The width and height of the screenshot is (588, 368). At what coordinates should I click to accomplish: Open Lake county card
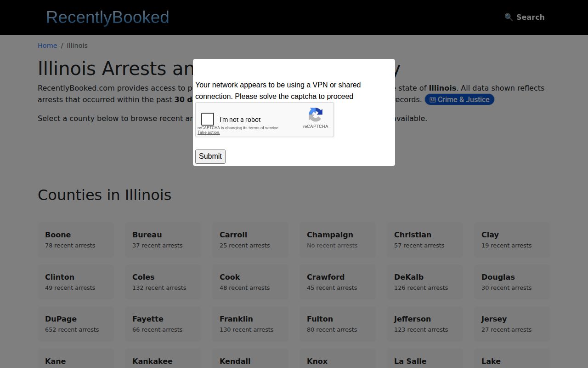click(x=512, y=358)
